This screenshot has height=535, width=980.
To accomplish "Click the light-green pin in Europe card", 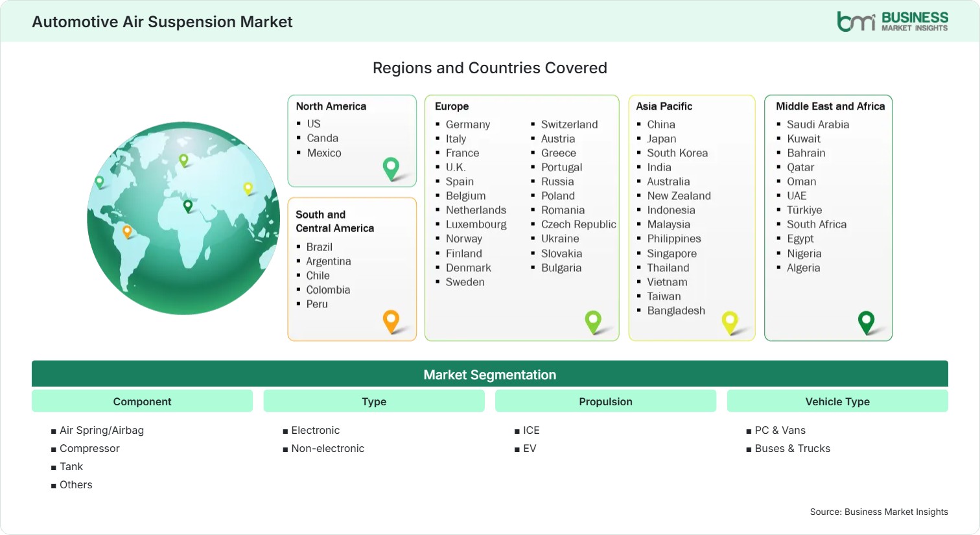I will (x=593, y=322).
